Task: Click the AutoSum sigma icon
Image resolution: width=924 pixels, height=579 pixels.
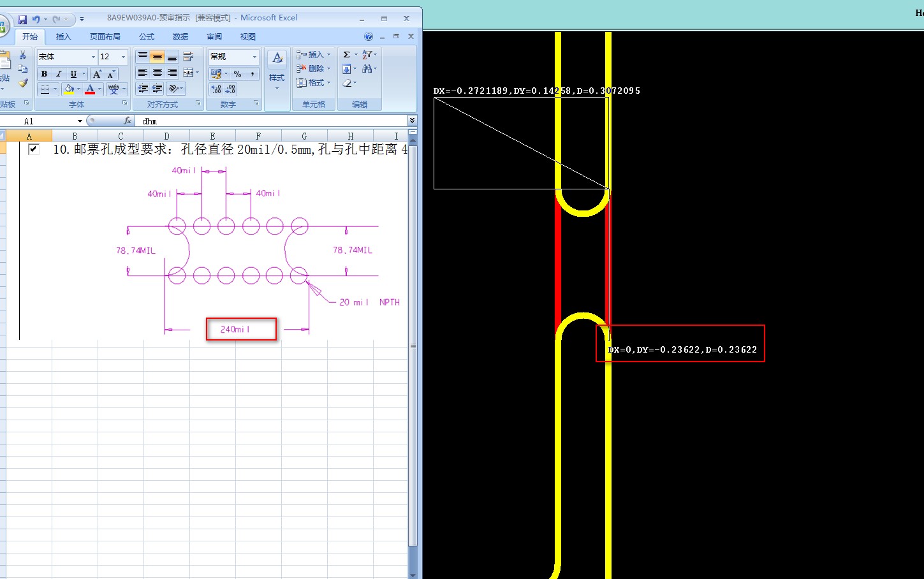Action: click(x=346, y=55)
